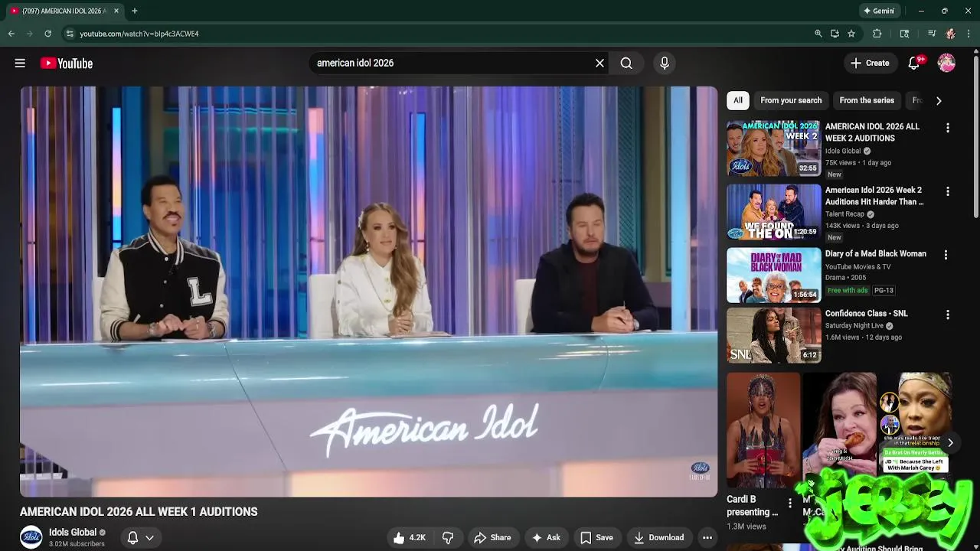Show the next Shorts with the arrow

(x=950, y=442)
